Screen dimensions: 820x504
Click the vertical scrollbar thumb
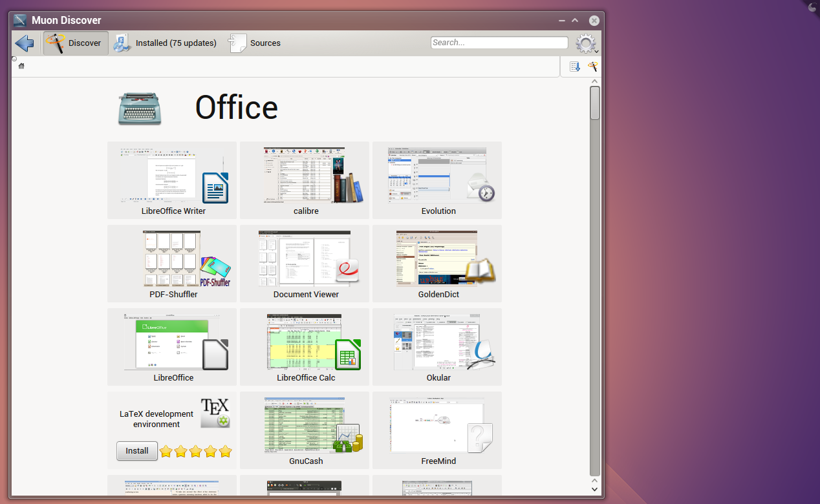point(595,103)
